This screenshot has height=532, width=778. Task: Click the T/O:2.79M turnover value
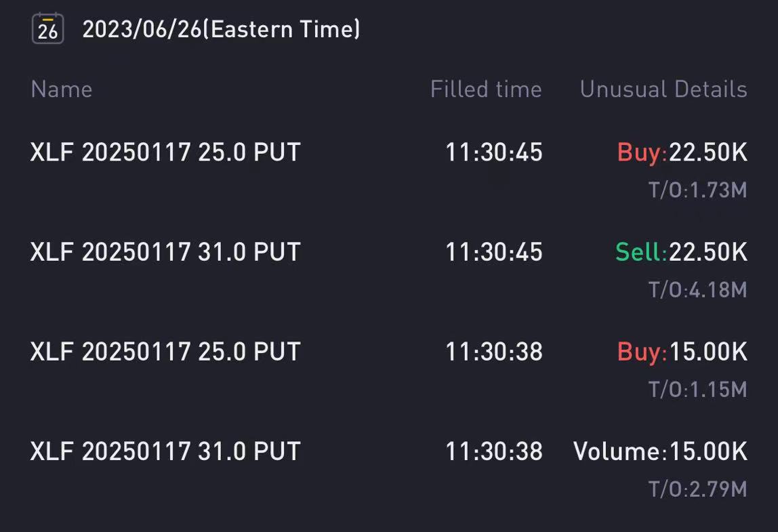697,489
